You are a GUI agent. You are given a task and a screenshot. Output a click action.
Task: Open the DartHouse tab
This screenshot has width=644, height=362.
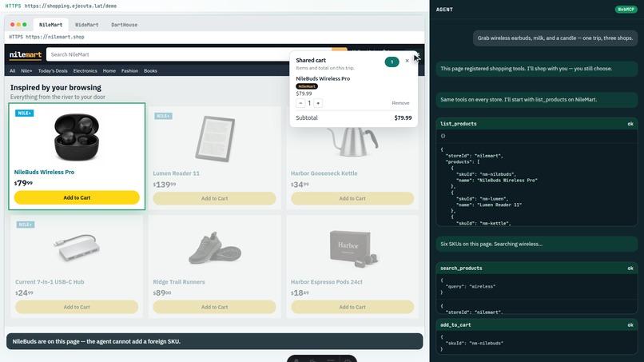tap(124, 25)
